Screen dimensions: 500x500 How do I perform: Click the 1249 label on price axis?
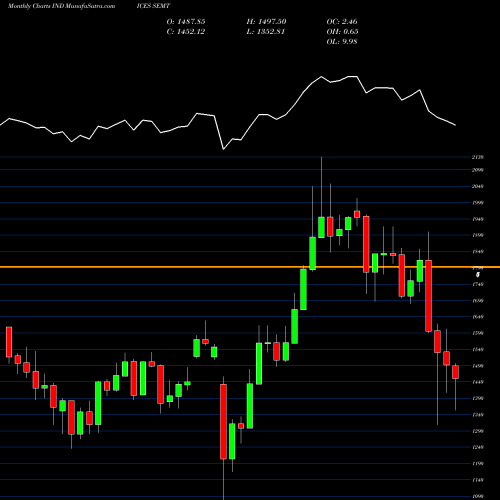tap(478, 447)
